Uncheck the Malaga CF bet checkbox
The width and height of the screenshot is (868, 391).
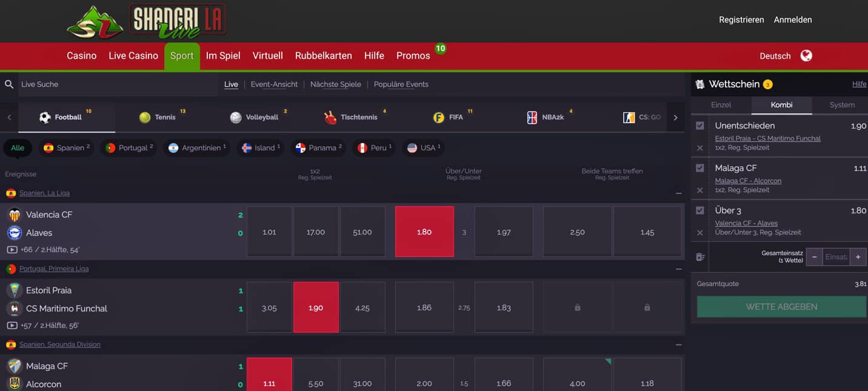700,168
